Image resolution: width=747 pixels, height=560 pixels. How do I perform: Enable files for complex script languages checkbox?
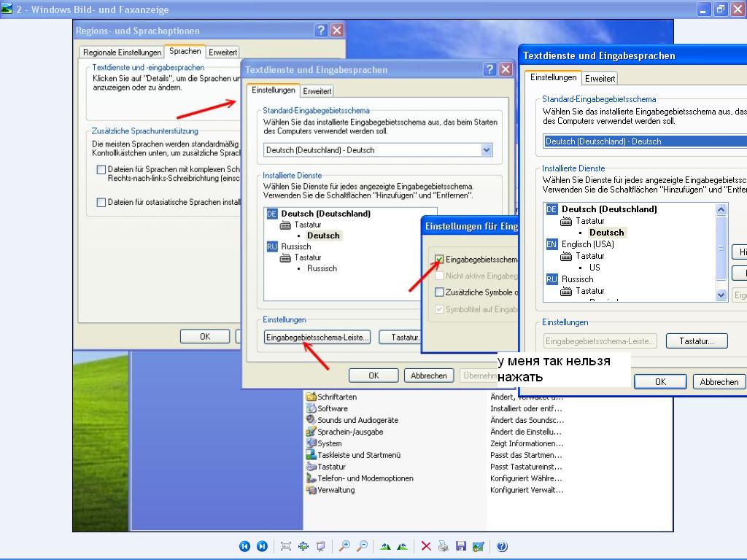coord(101,169)
